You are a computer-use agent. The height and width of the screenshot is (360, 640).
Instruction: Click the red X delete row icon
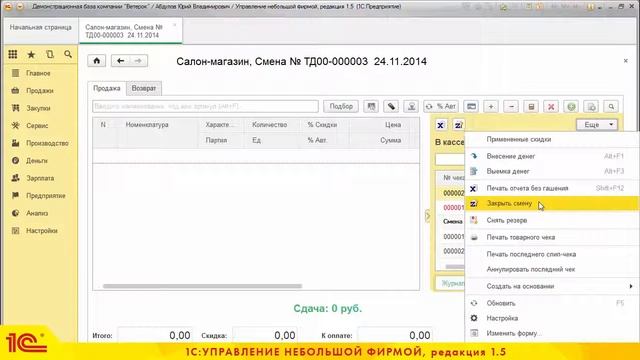[x=551, y=107]
